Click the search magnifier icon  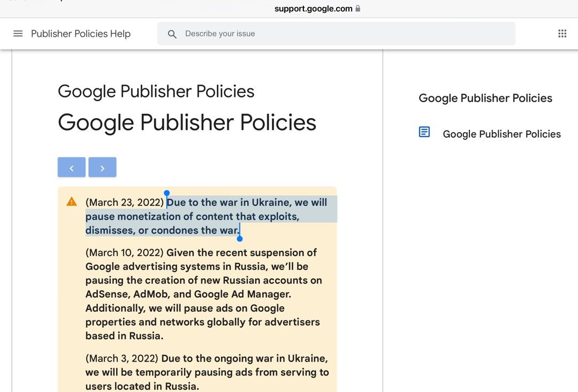[172, 34]
